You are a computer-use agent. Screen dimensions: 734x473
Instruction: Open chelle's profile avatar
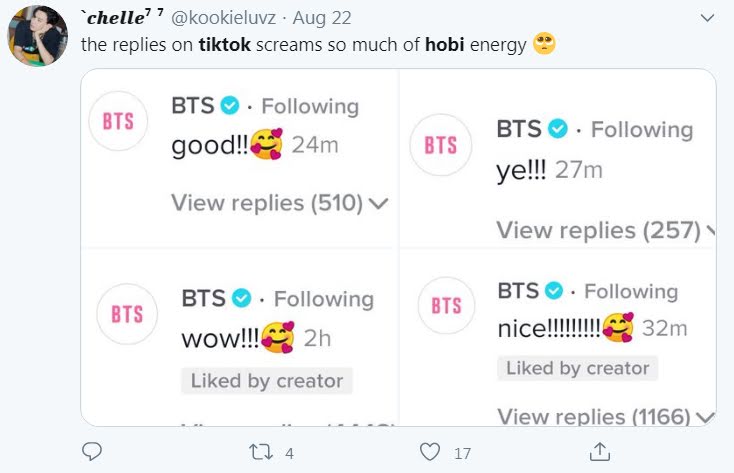pyautogui.click(x=39, y=36)
